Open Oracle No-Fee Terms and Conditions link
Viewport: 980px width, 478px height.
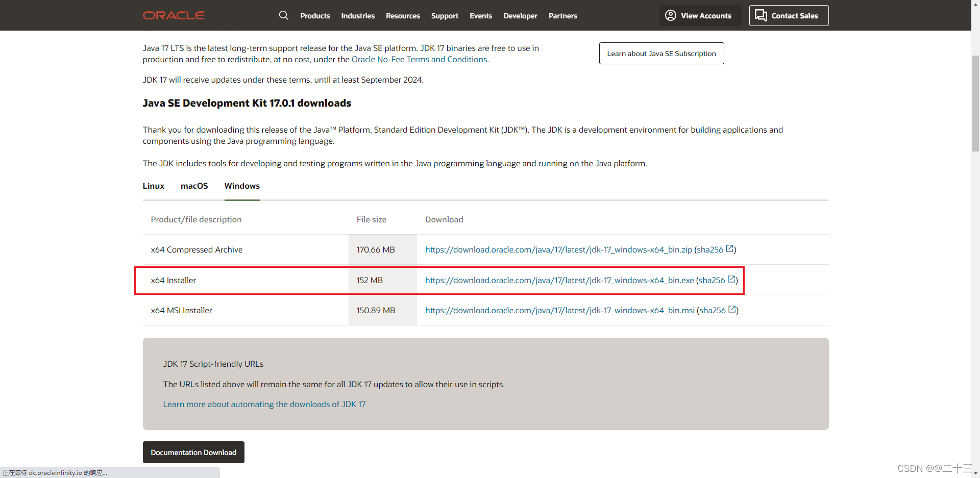pyautogui.click(x=420, y=60)
